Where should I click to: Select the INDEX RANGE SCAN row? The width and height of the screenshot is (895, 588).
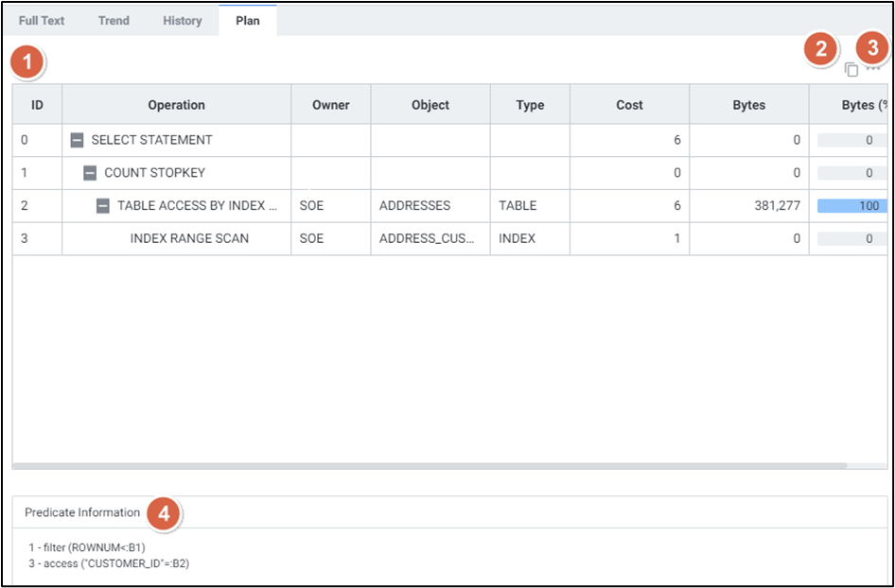189,239
